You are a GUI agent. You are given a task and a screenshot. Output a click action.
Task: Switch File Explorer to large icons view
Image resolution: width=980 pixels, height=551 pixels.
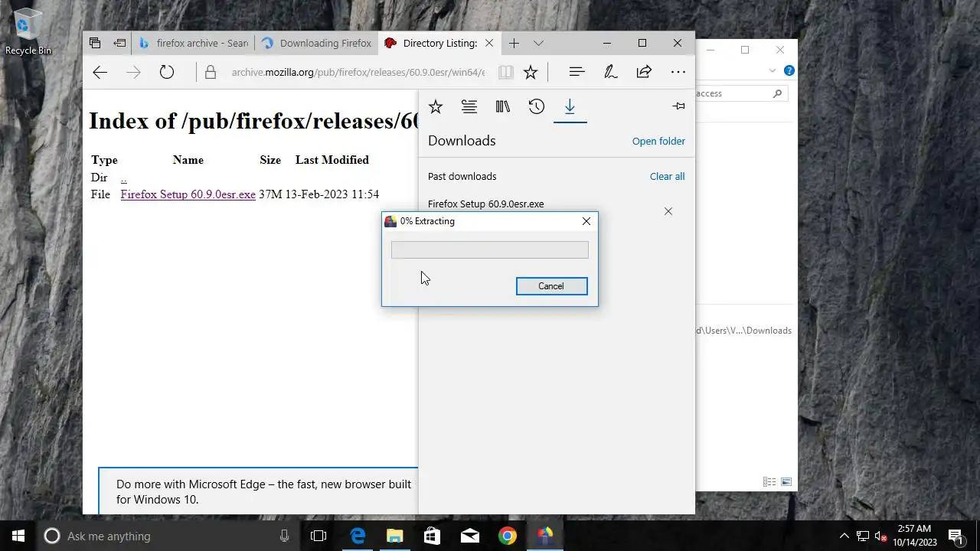(x=786, y=482)
